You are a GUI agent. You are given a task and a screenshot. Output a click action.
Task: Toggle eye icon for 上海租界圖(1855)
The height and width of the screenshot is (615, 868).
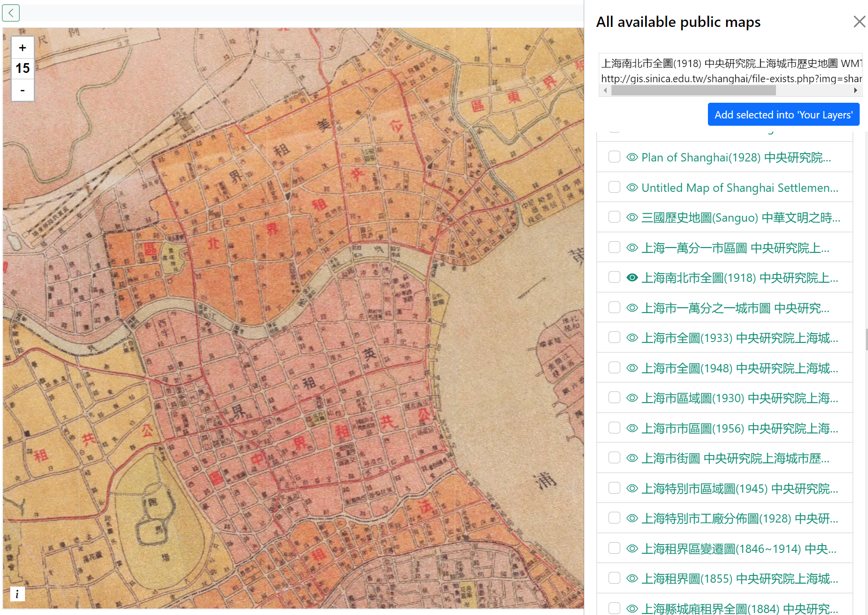click(x=632, y=578)
